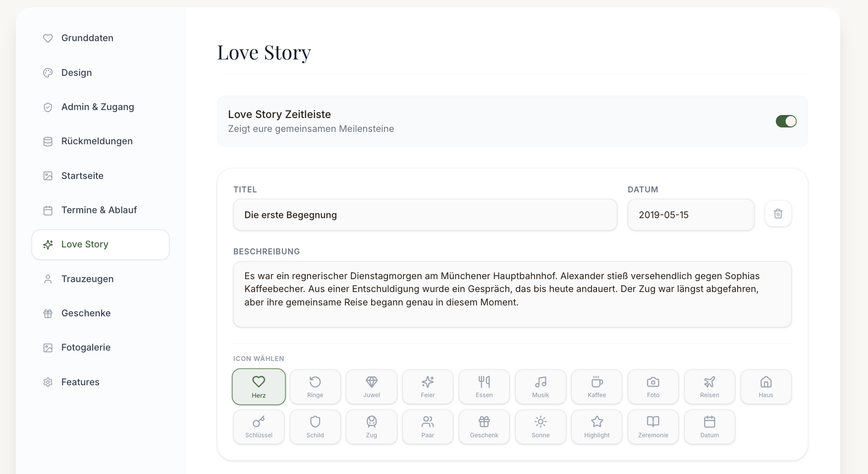Viewport: 868px width, 474px height.
Task: Go to the Features section
Action: [x=101, y=382]
